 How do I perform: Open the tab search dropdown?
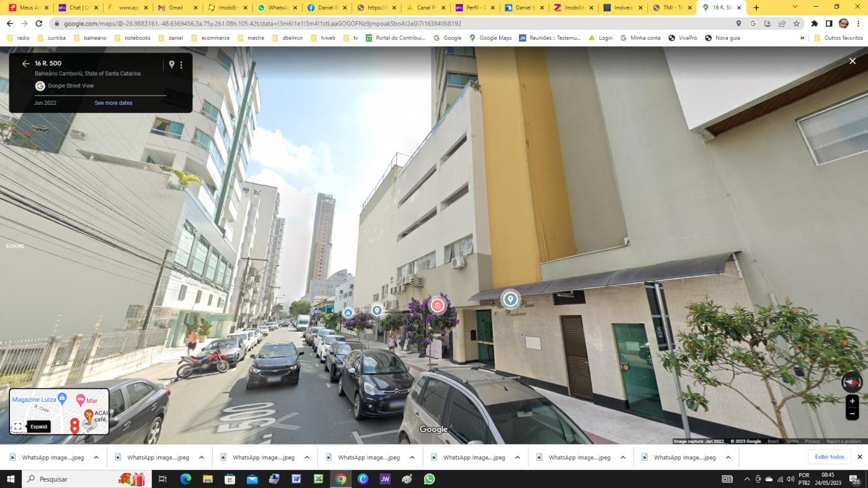[795, 7]
